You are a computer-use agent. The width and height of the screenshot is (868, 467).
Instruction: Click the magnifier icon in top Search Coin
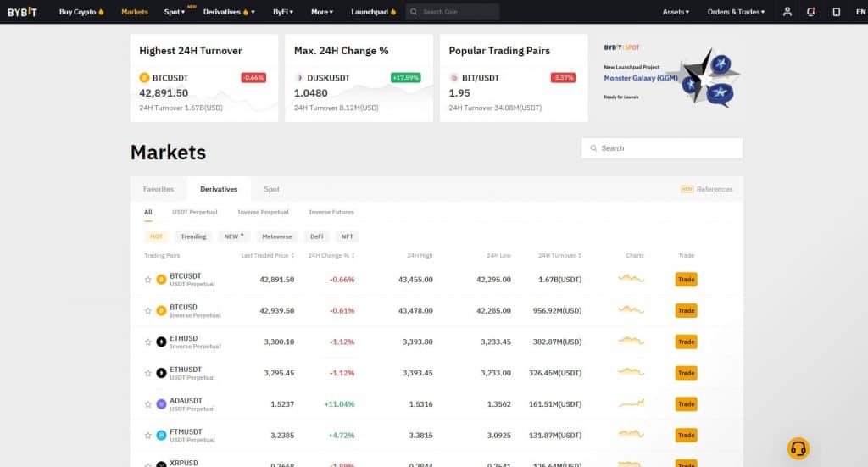point(414,12)
